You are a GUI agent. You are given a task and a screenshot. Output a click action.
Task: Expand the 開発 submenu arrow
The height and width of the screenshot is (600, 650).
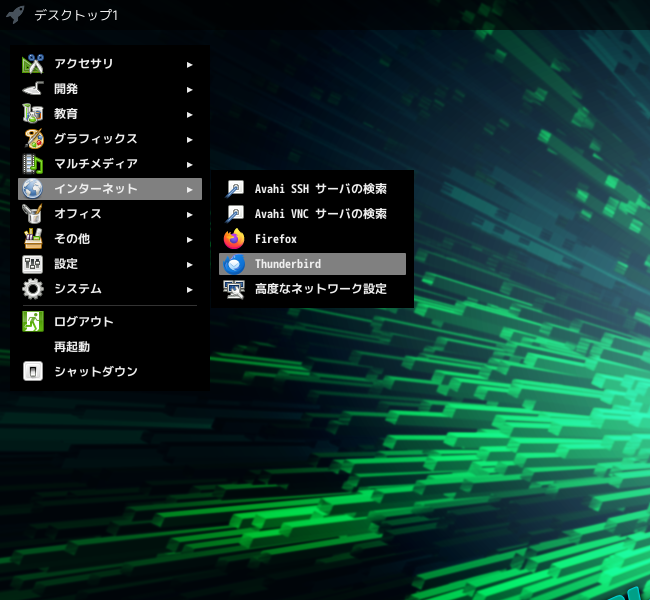pos(189,90)
